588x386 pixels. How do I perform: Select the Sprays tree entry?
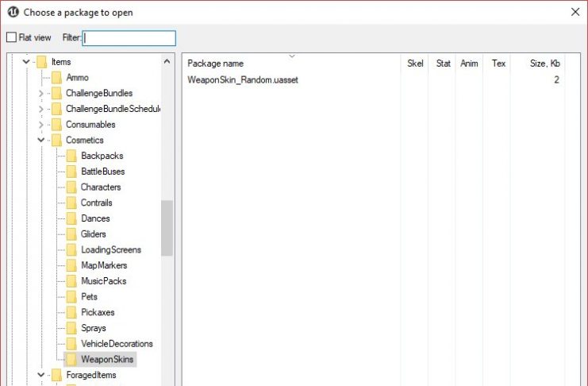coord(94,328)
